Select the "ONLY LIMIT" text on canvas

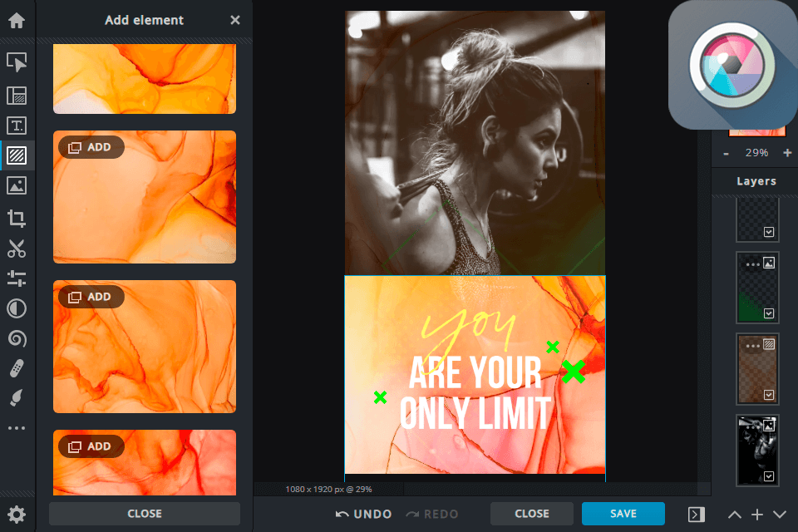(x=475, y=412)
